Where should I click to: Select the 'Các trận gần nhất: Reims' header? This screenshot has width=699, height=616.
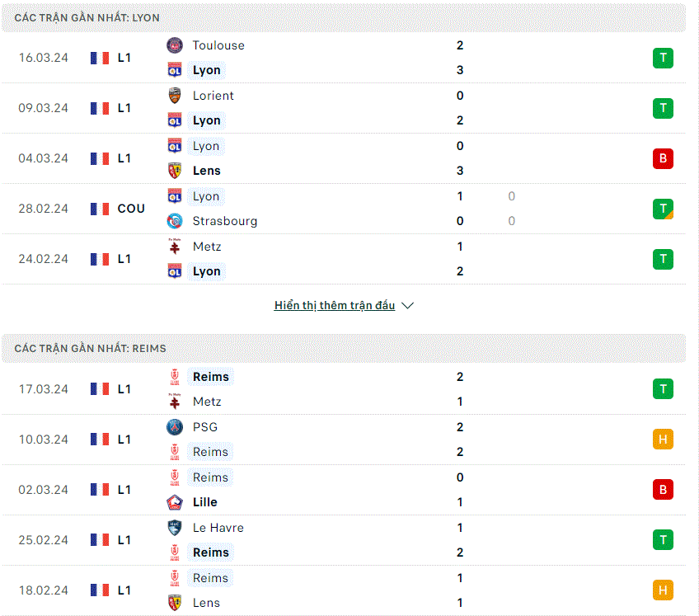point(343,348)
